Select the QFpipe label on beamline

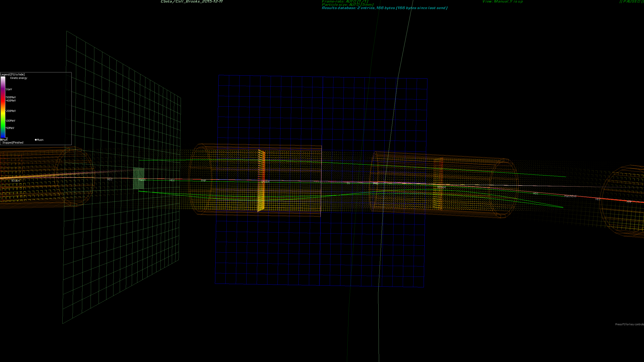(x=265, y=182)
